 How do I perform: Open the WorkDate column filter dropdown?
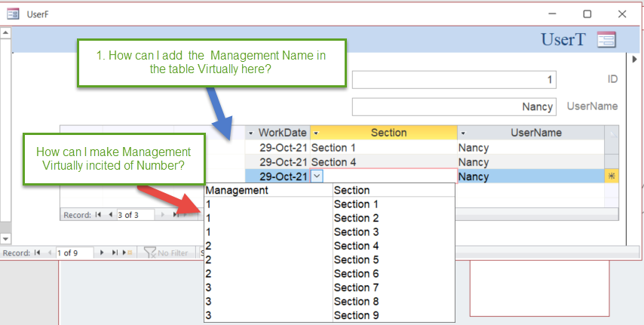[252, 133]
